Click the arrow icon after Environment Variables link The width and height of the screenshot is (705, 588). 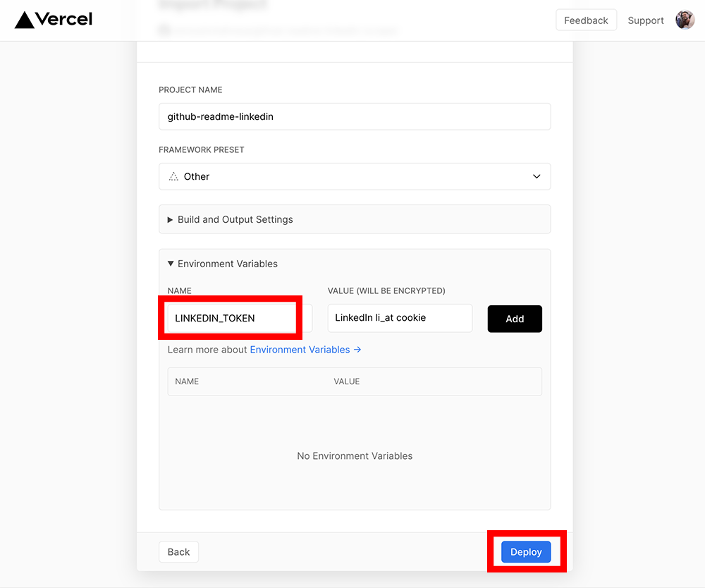[x=357, y=349]
